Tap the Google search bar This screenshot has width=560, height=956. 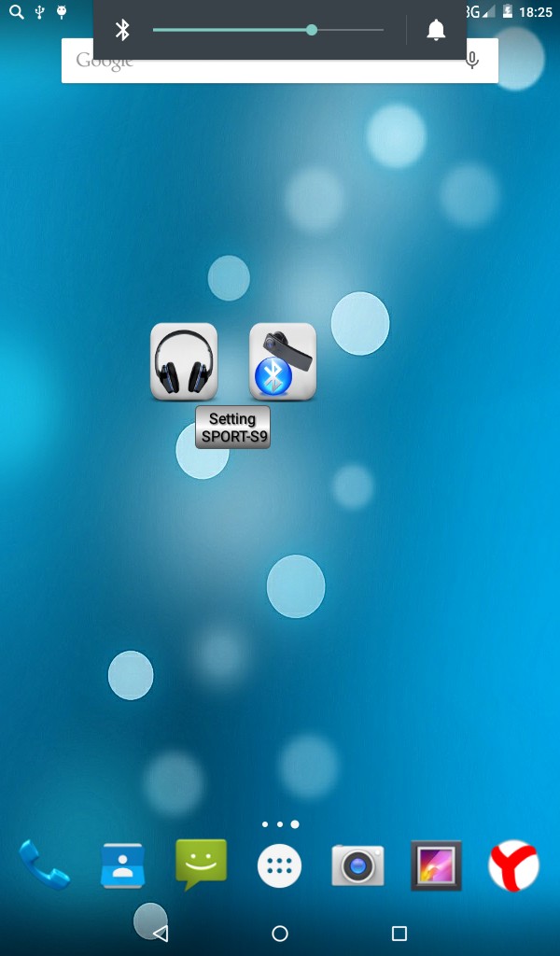280,61
